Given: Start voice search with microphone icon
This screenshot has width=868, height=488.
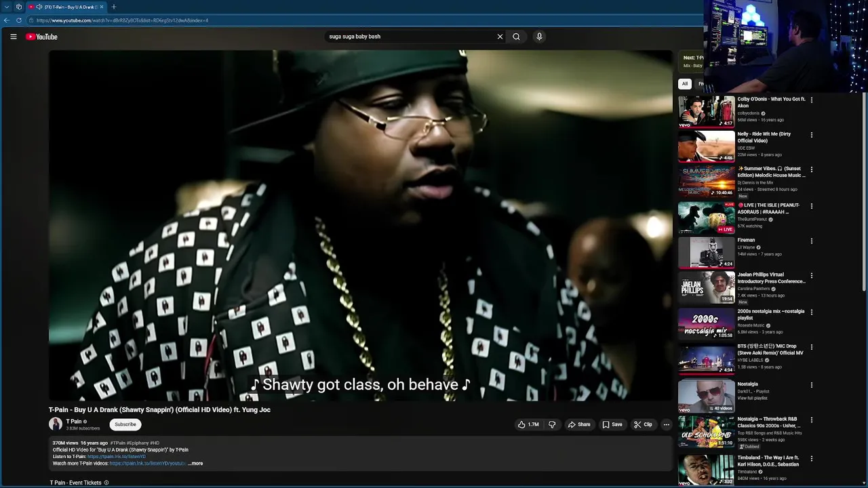Looking at the screenshot, I should [539, 37].
